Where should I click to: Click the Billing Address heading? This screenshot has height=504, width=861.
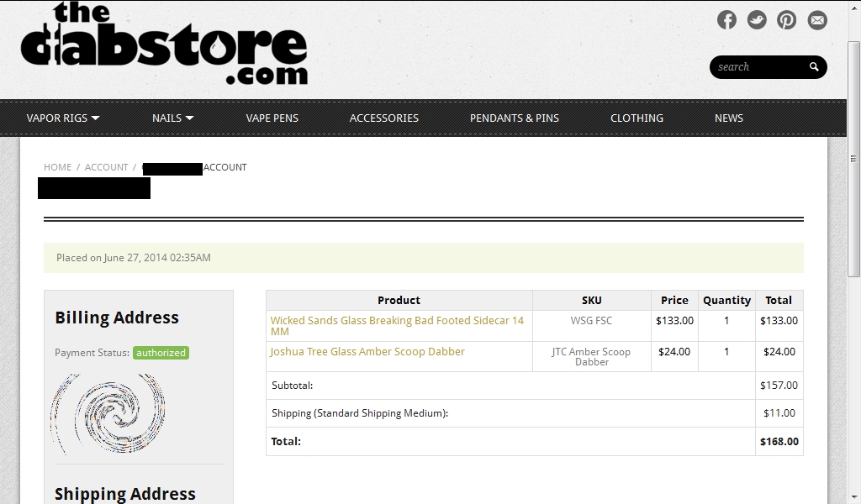[117, 318]
